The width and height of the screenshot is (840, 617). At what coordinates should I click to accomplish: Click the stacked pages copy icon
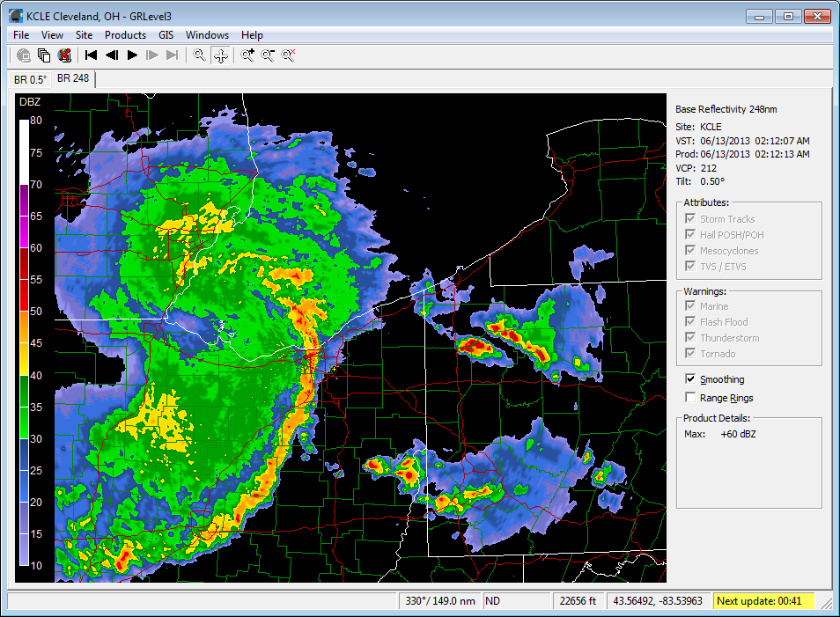click(44, 55)
